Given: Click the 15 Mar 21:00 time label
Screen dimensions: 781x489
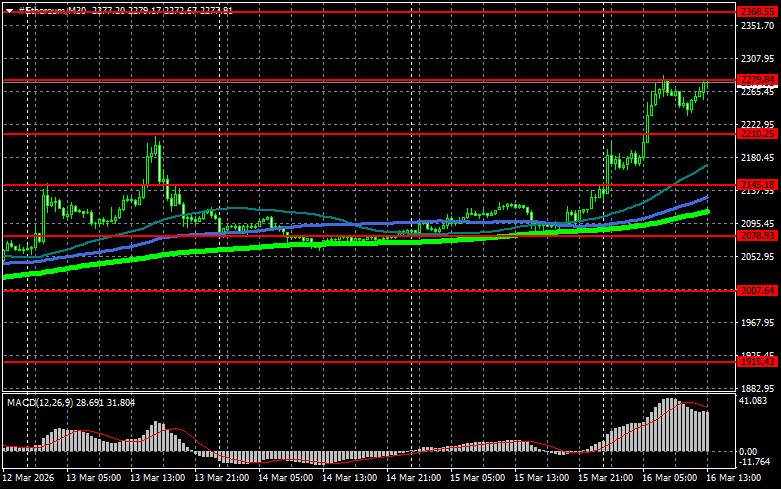Looking at the screenshot, I should [x=606, y=478].
